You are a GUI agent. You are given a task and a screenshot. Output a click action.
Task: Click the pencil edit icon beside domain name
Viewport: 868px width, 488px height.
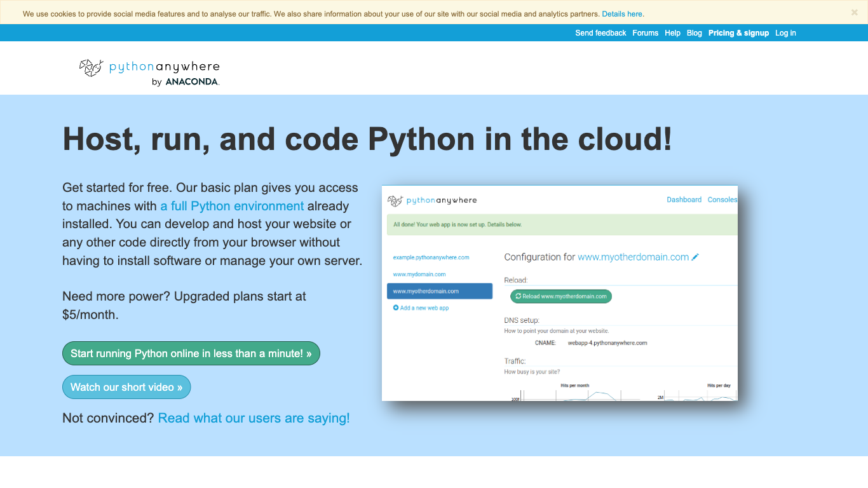(695, 257)
